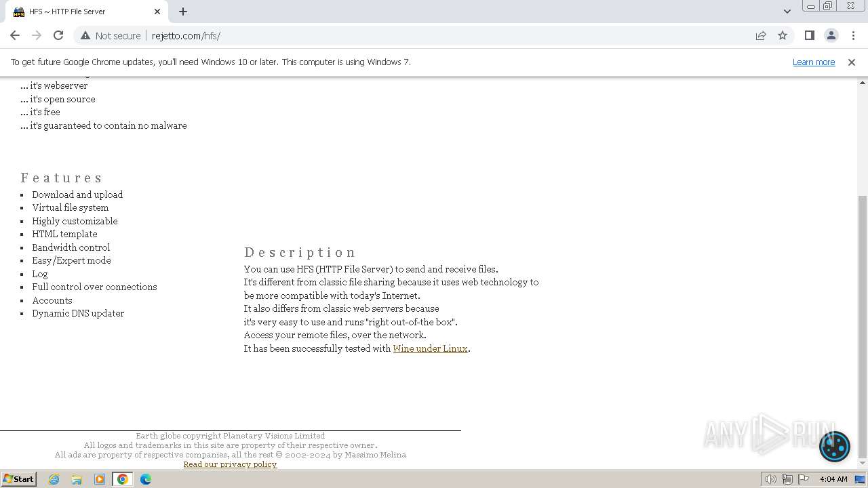The width and height of the screenshot is (868, 488).
Task: Click the address bar URL rejetto.com/hfs/
Action: (186, 35)
